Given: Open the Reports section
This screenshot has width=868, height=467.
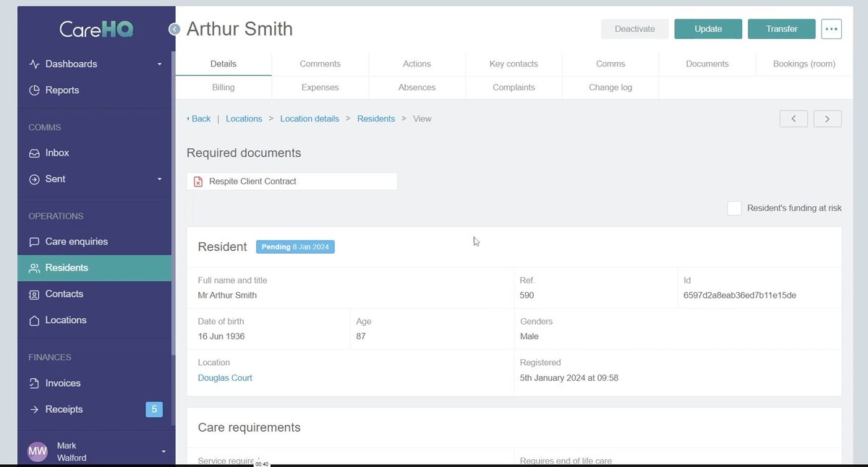Looking at the screenshot, I should pos(61,90).
